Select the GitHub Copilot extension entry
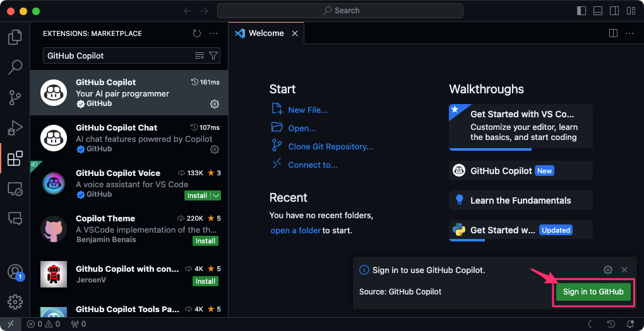The height and width of the screenshot is (331, 644). [x=129, y=93]
